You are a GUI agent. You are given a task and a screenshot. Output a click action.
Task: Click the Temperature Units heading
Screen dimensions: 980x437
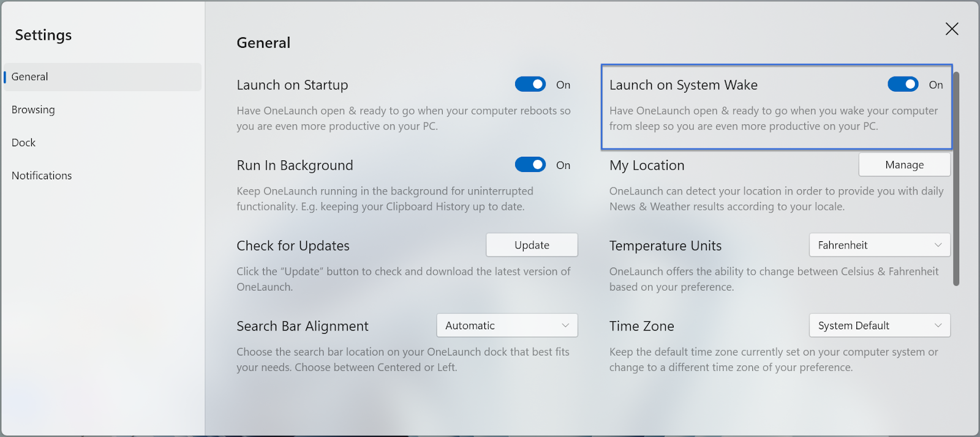pyautogui.click(x=665, y=246)
